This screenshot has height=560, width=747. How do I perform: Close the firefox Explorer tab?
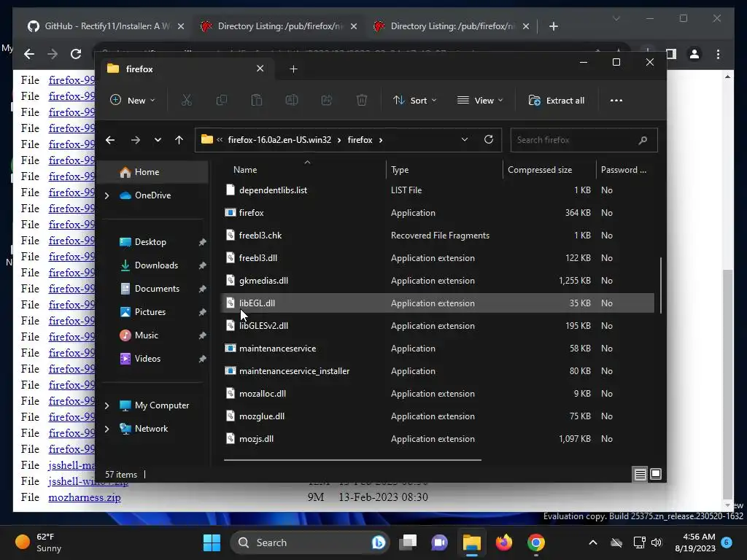(260, 69)
